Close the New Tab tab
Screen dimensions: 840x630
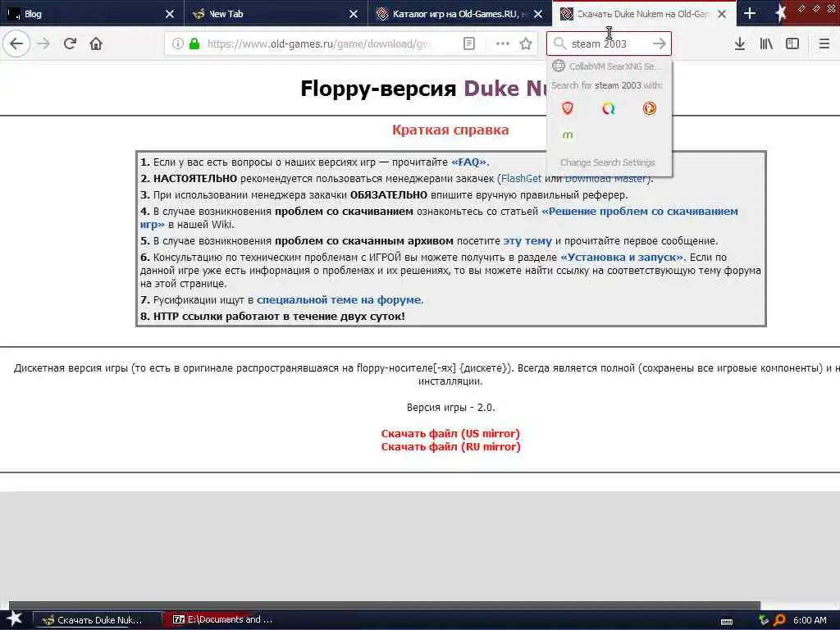[354, 14]
